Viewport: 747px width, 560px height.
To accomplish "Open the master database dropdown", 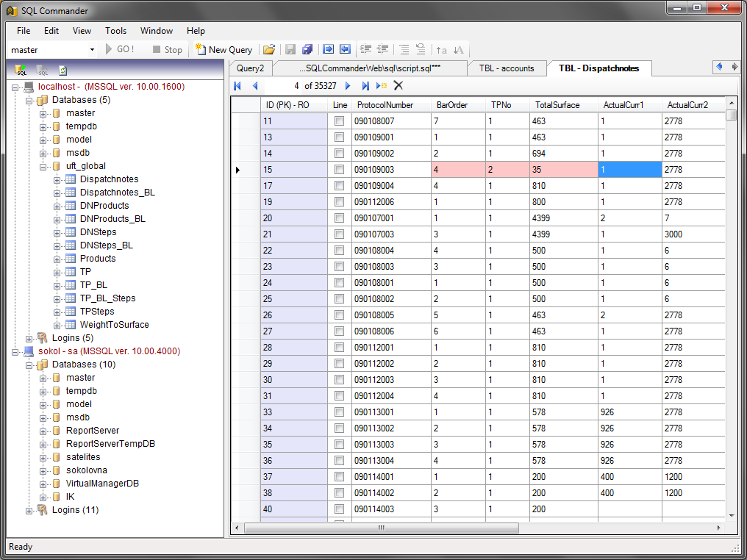I will pyautogui.click(x=92, y=50).
